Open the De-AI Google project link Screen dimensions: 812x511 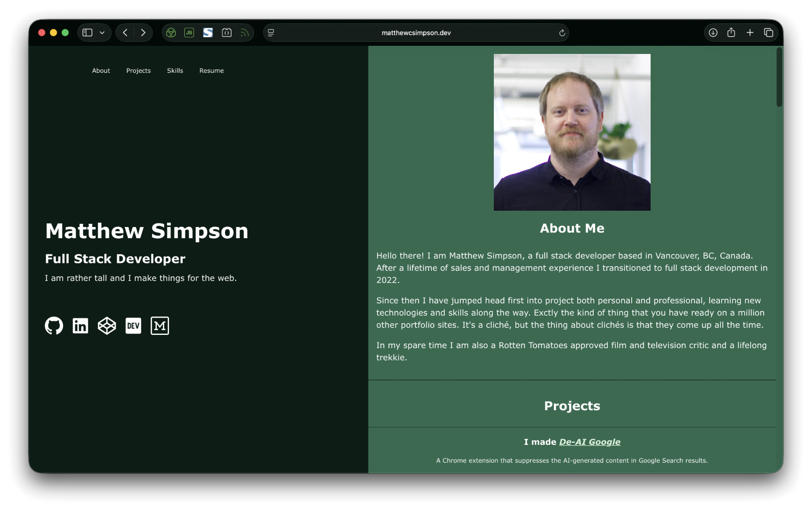(590, 442)
